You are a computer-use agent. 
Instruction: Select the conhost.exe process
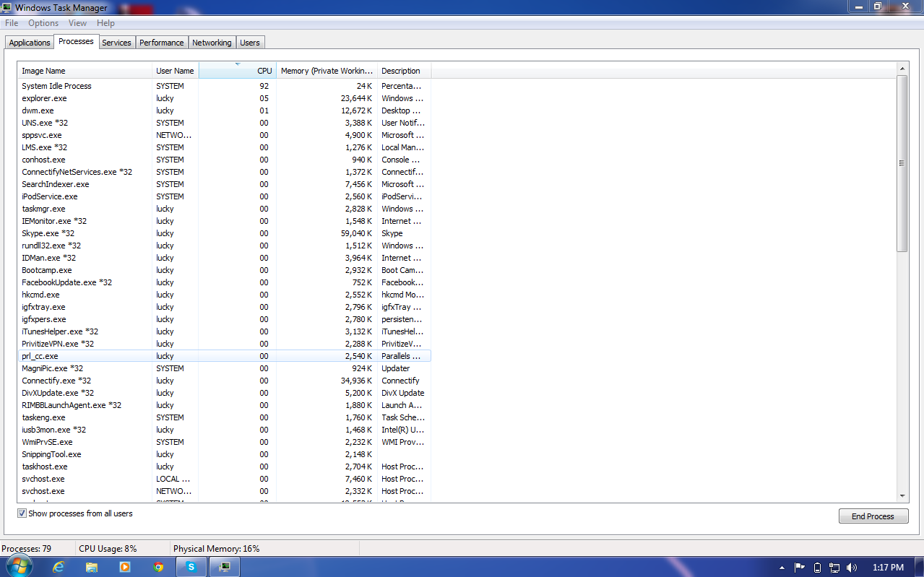pyautogui.click(x=224, y=160)
